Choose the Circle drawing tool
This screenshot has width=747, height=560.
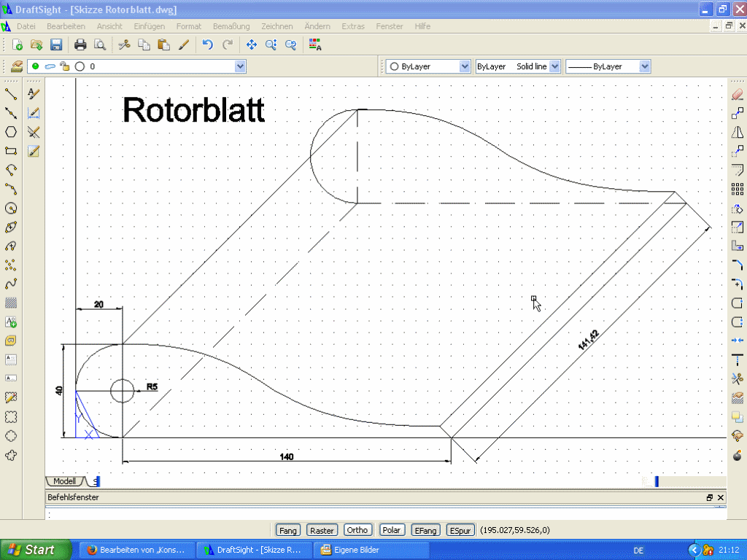point(11,208)
